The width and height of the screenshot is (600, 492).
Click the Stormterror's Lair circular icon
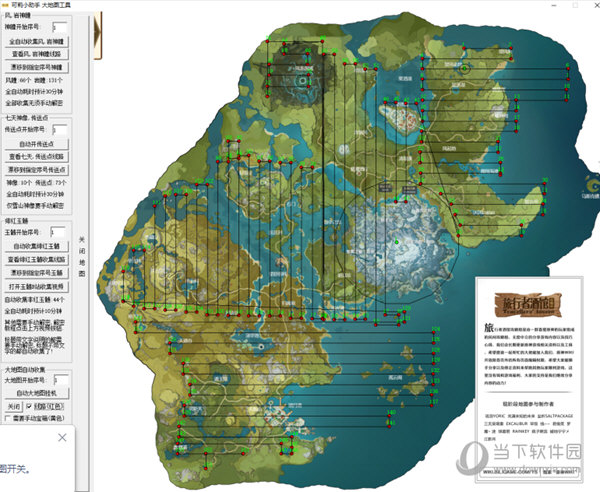pyautogui.click(x=303, y=81)
